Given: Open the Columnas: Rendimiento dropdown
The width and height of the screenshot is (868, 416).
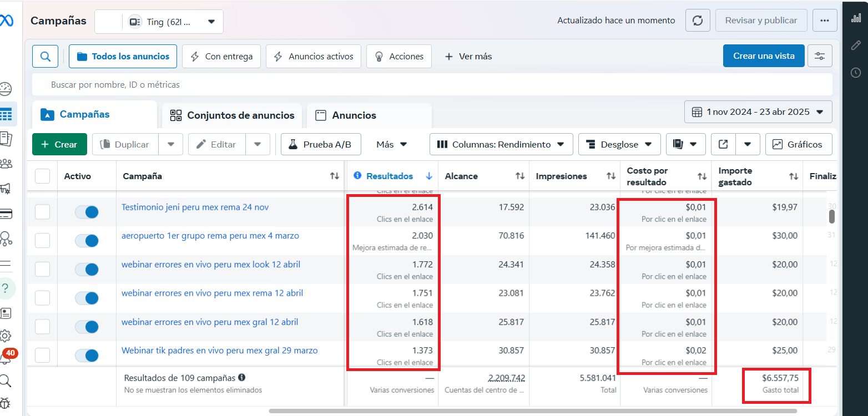Looking at the screenshot, I should click(x=501, y=144).
